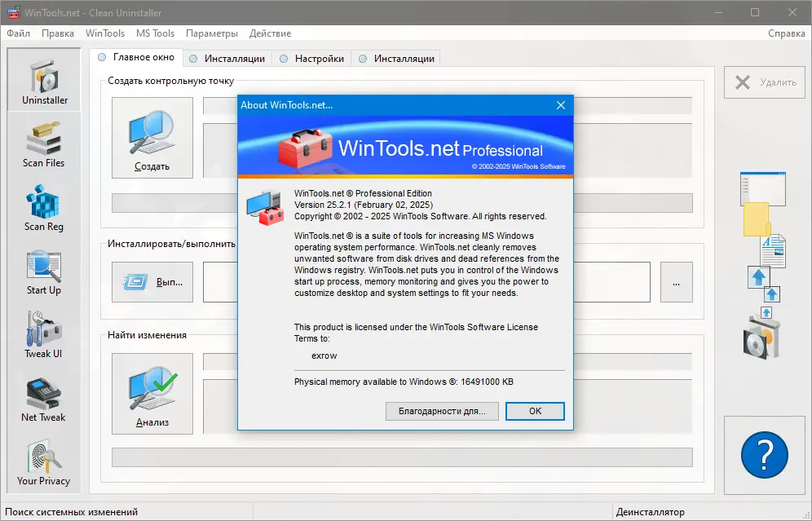812x521 pixels.
Task: Click the Благодарности для... button
Action: point(442,411)
